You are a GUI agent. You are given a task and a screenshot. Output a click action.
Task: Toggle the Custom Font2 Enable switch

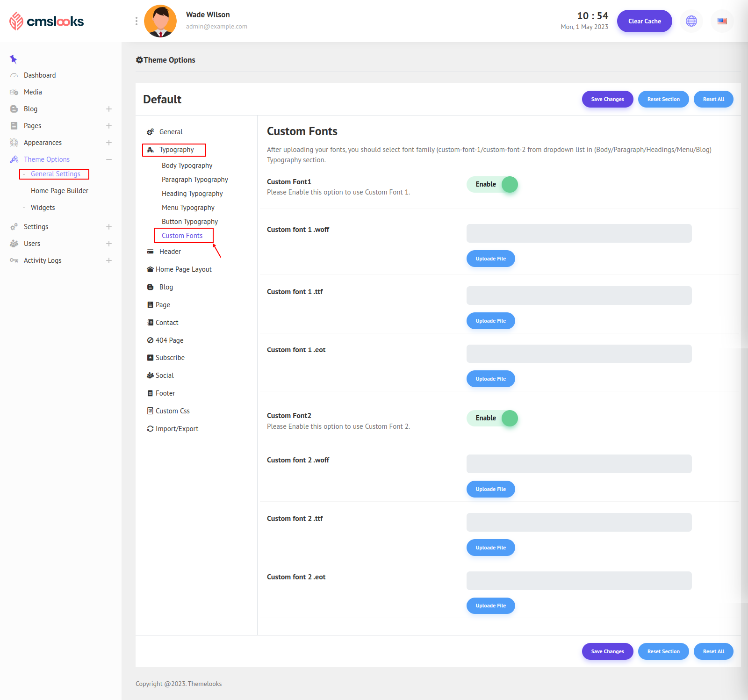[x=492, y=418]
